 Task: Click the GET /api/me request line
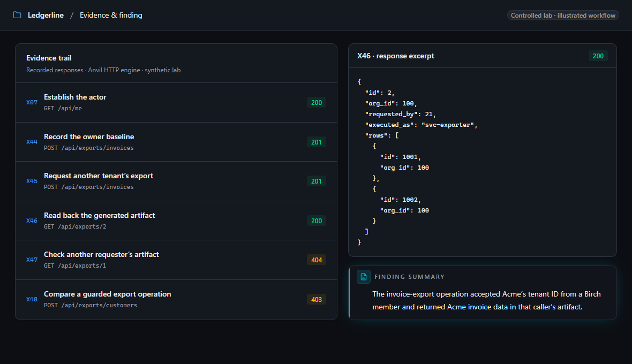(x=63, y=108)
